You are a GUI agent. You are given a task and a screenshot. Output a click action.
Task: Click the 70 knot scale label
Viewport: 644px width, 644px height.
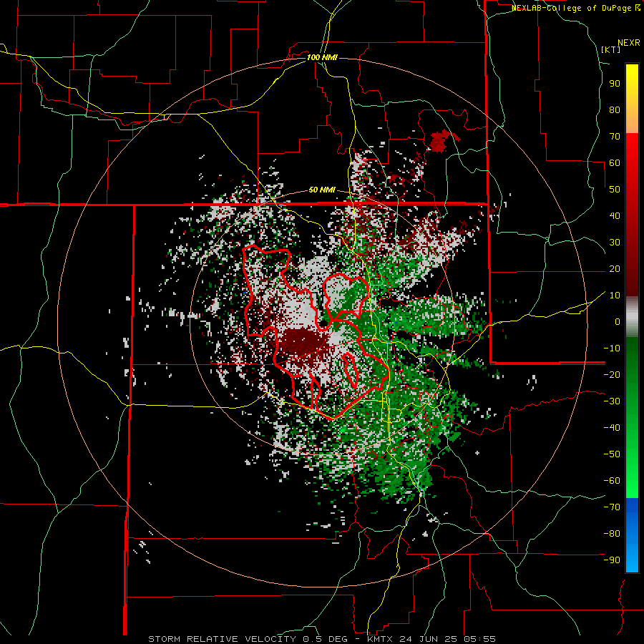click(615, 137)
